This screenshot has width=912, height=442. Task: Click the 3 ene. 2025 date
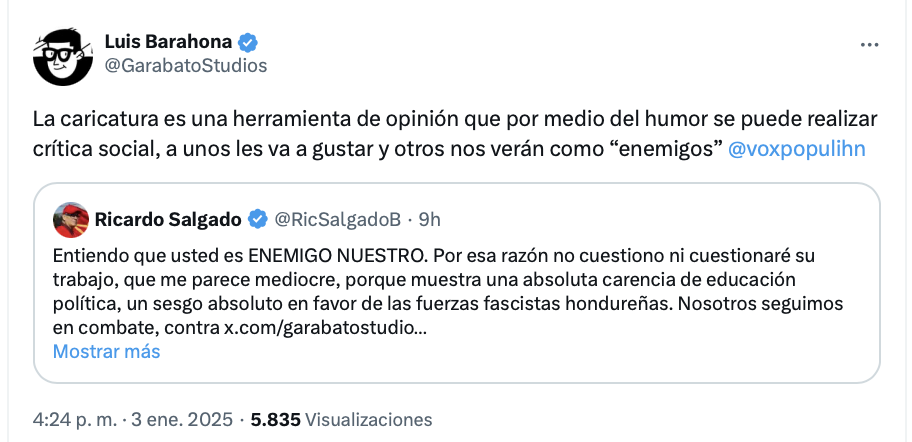tap(182, 419)
